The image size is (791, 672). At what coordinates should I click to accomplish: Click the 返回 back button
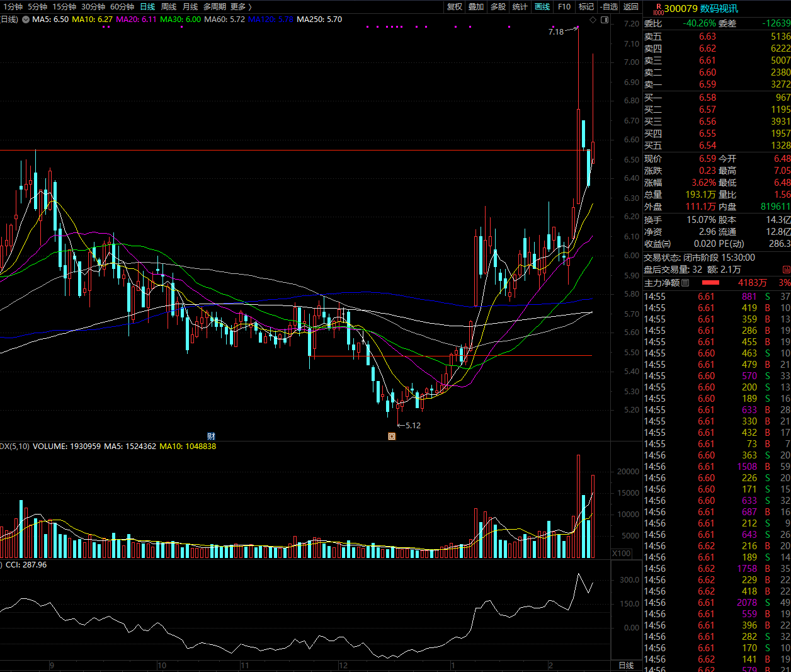(631, 7)
